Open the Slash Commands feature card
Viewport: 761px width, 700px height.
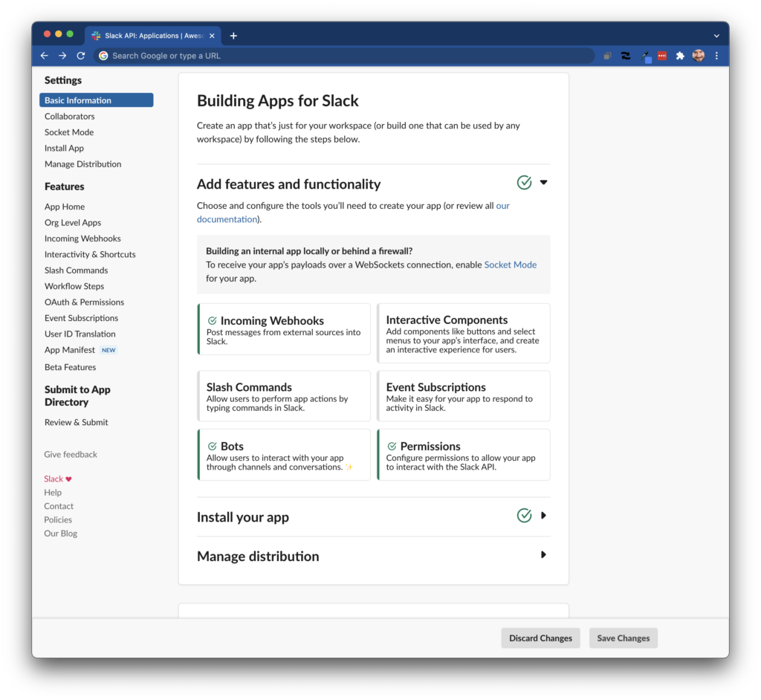(x=284, y=396)
